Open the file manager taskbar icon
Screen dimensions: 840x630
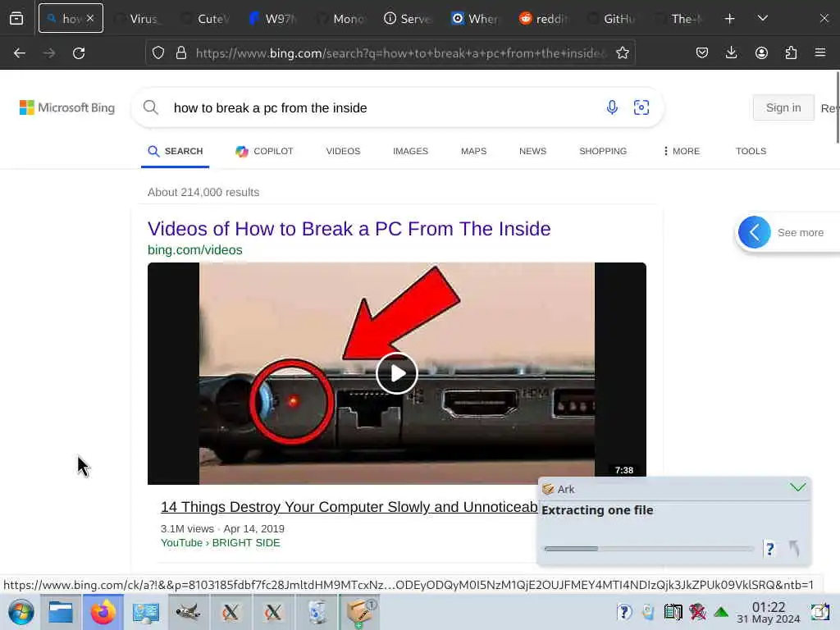(61, 612)
